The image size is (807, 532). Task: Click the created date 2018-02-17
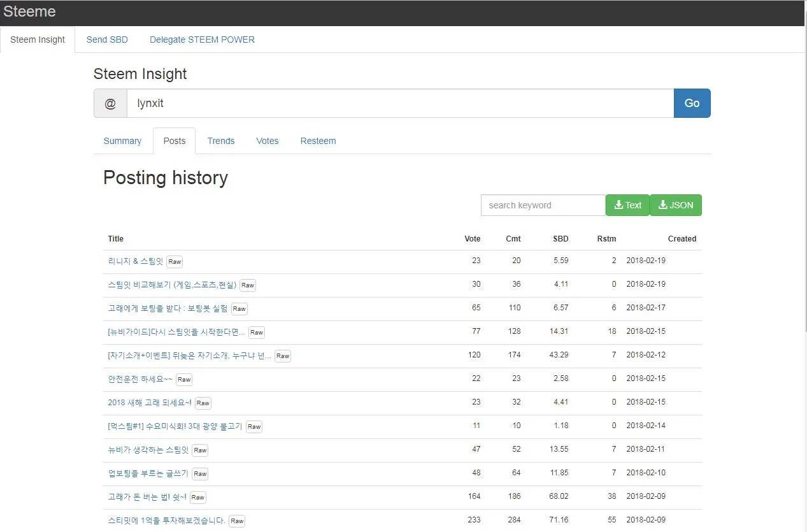(646, 308)
